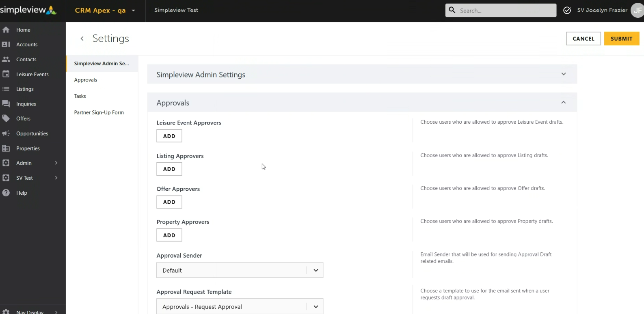Add an Offer Approver
Screen dimensions: 644x314
click(x=169, y=202)
